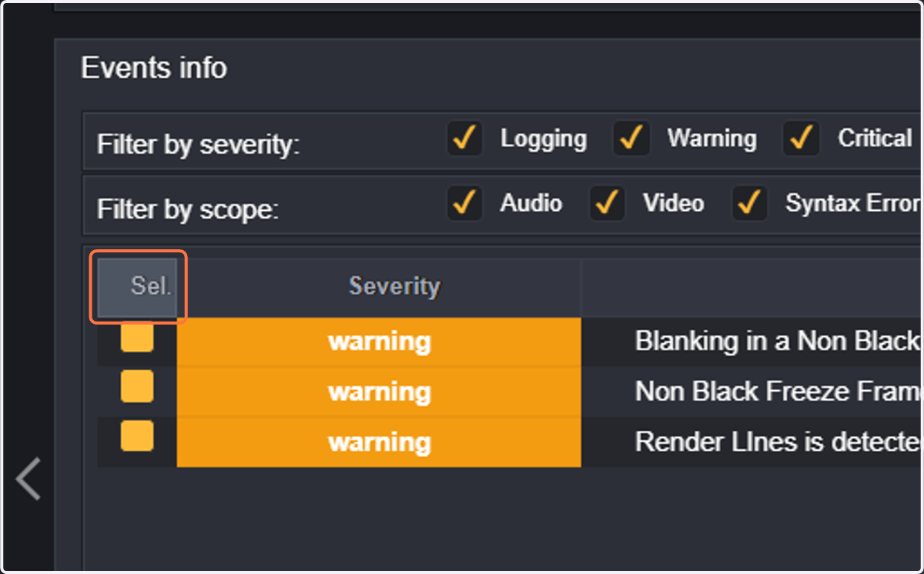Select checkbox for Blanking in a Non Black row
Viewport: 924px width, 574px height.
point(137,336)
